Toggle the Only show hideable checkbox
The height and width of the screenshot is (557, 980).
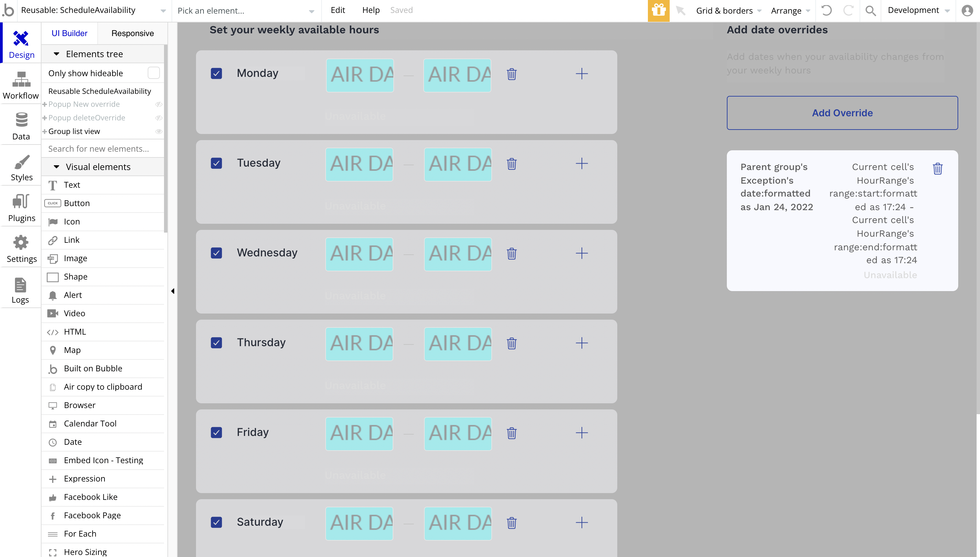click(x=153, y=73)
